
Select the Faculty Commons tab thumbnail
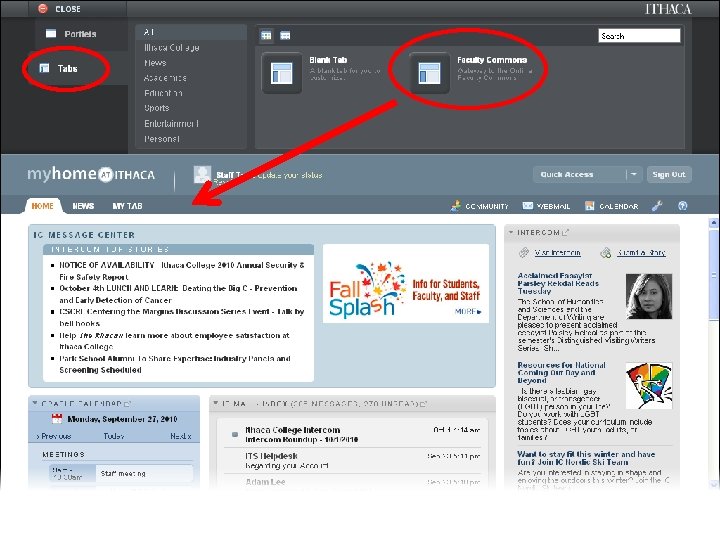point(429,73)
